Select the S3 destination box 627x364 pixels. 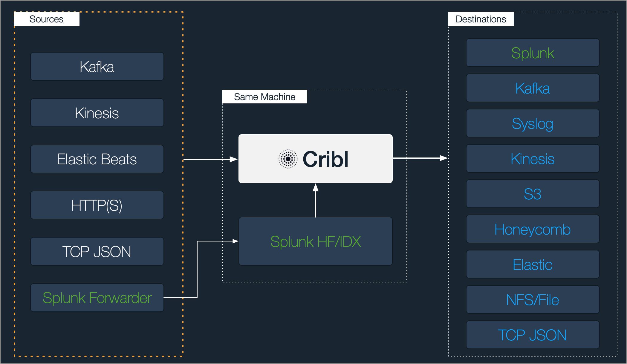coord(533,194)
